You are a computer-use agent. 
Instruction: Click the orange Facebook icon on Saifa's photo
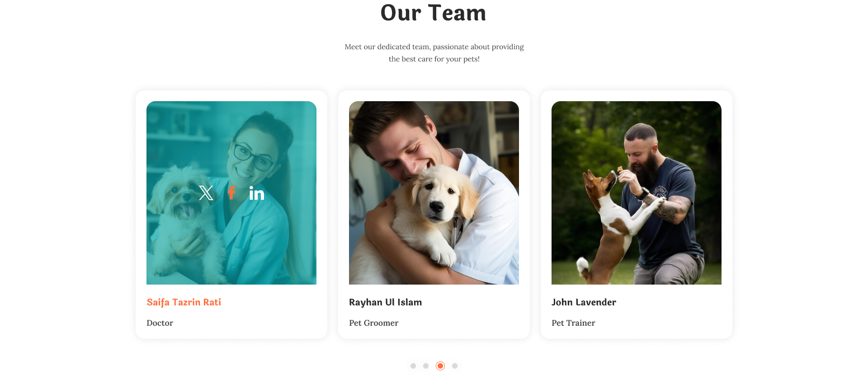[231, 193]
